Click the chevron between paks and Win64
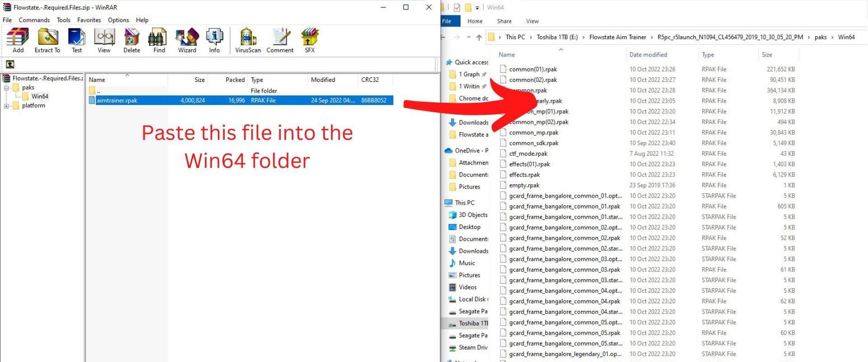868x362 pixels. [832, 37]
